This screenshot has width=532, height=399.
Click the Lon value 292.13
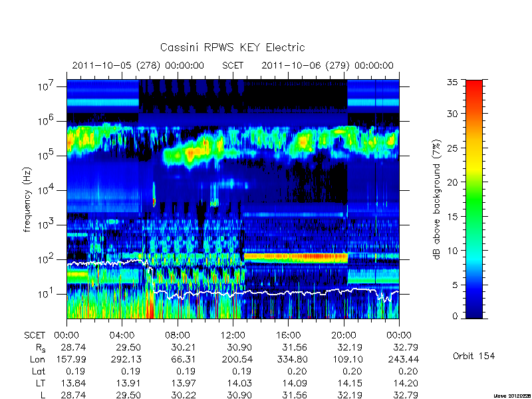click(x=126, y=359)
